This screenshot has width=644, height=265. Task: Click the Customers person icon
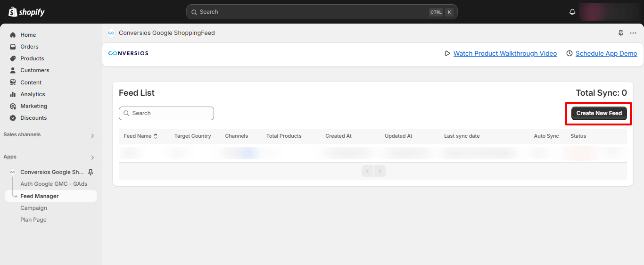[13, 70]
